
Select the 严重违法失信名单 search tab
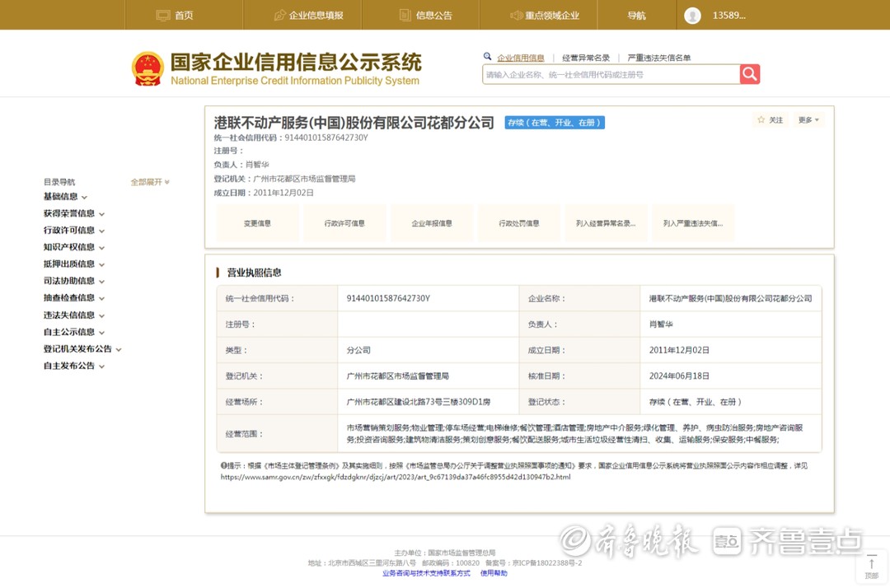coord(659,58)
